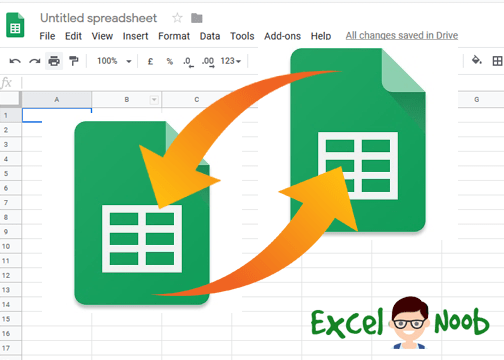Image resolution: width=504 pixels, height=360 pixels.
Task: Format as percent
Action: [170, 61]
